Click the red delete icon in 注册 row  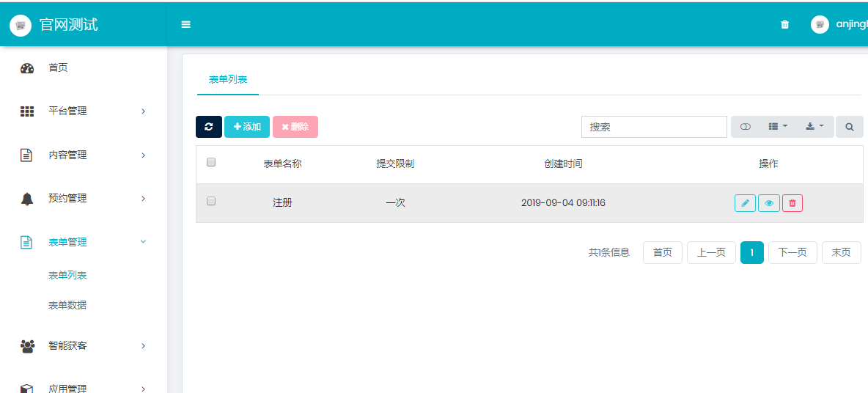click(792, 203)
